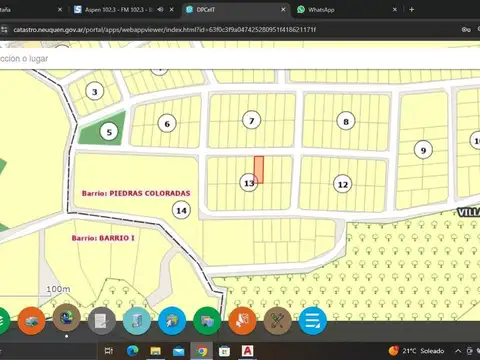Close the WhatsApp tab
Screen dimensions: 480x360
click(395, 10)
